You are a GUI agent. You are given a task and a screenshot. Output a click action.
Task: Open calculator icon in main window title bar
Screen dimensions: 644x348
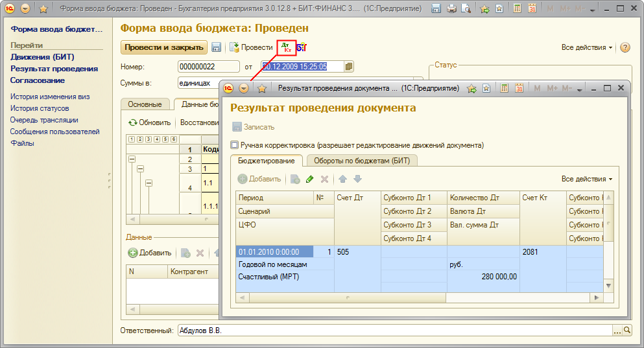point(518,8)
